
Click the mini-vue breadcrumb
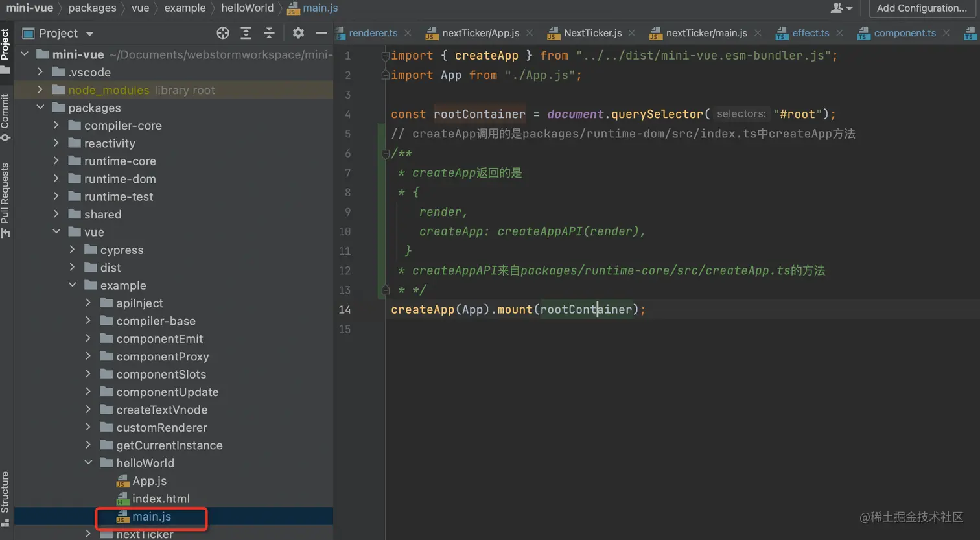(30, 8)
